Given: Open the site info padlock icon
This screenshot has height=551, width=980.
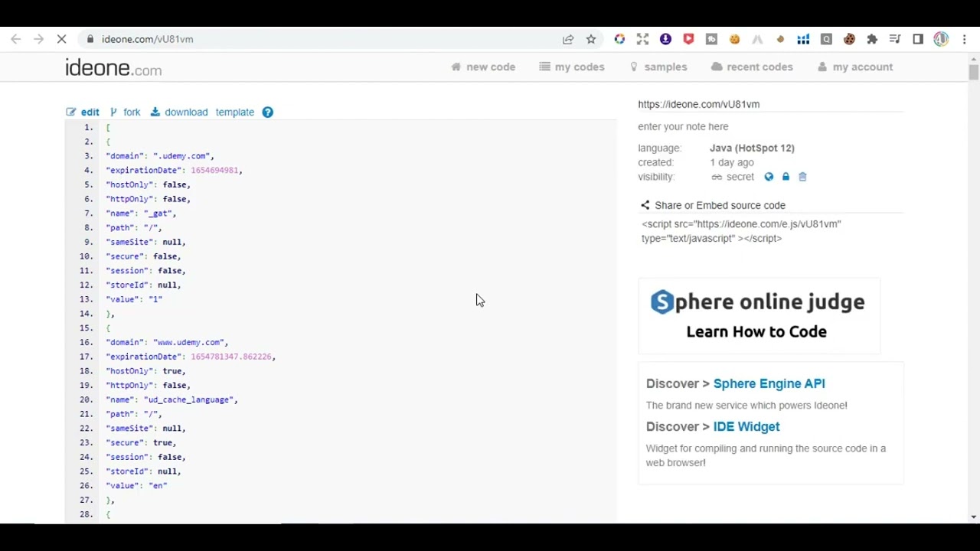Looking at the screenshot, I should 90,39.
